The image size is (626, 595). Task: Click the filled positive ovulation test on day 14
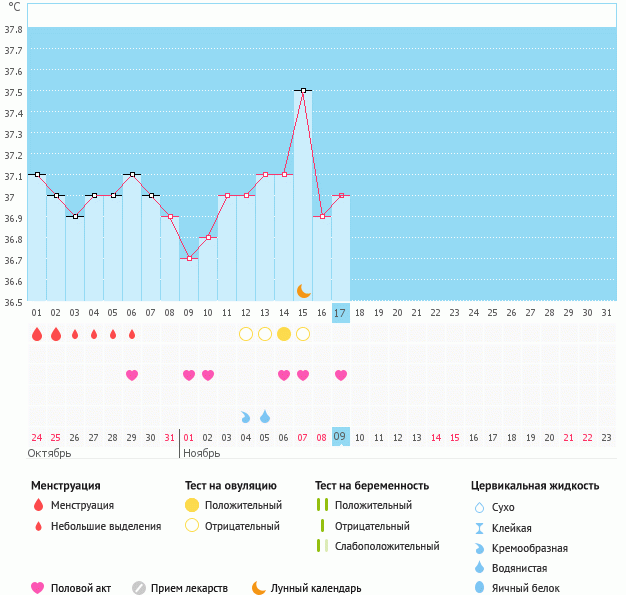[x=284, y=334]
